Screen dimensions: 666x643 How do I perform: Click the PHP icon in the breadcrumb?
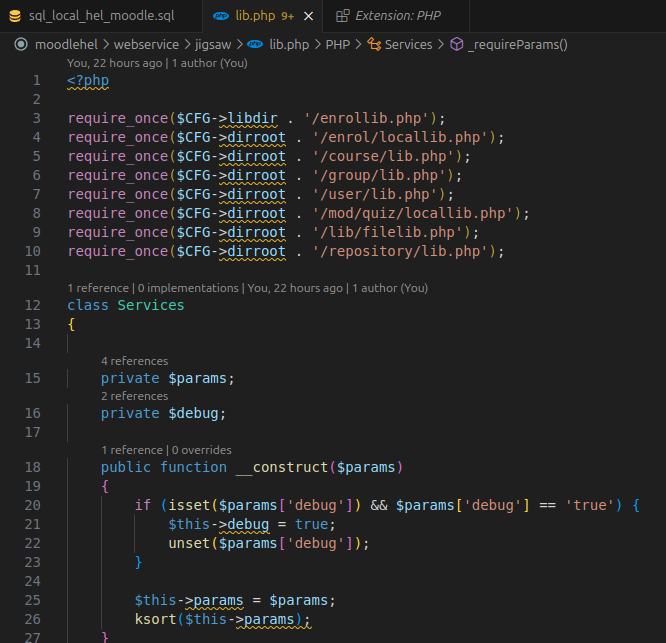point(255,44)
